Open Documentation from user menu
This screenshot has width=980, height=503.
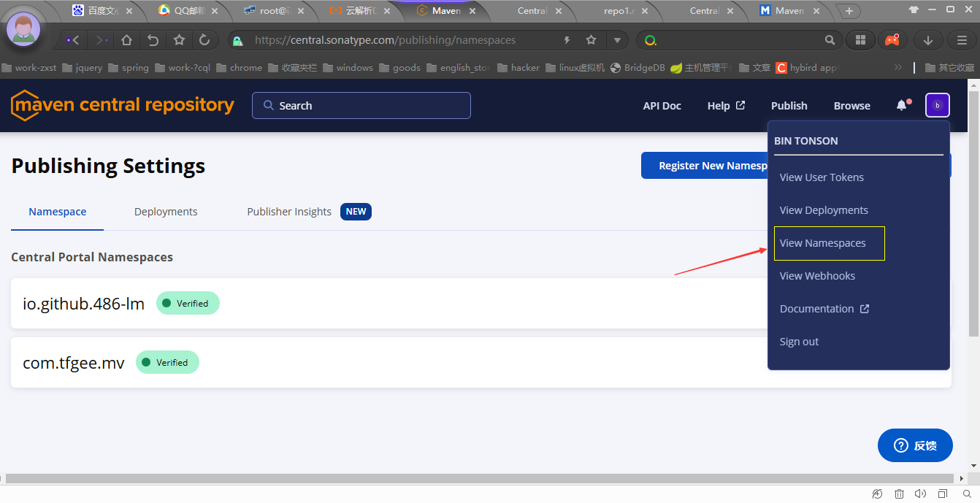(824, 309)
